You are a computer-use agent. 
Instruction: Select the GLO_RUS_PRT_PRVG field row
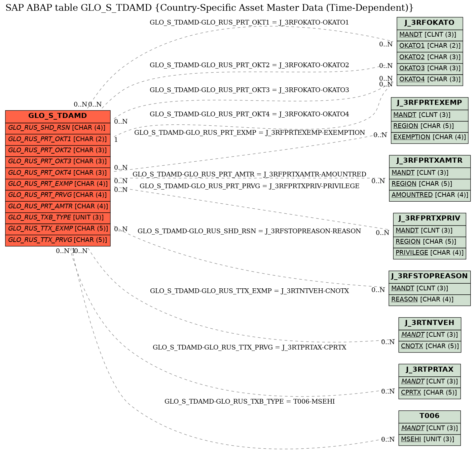click(58, 195)
